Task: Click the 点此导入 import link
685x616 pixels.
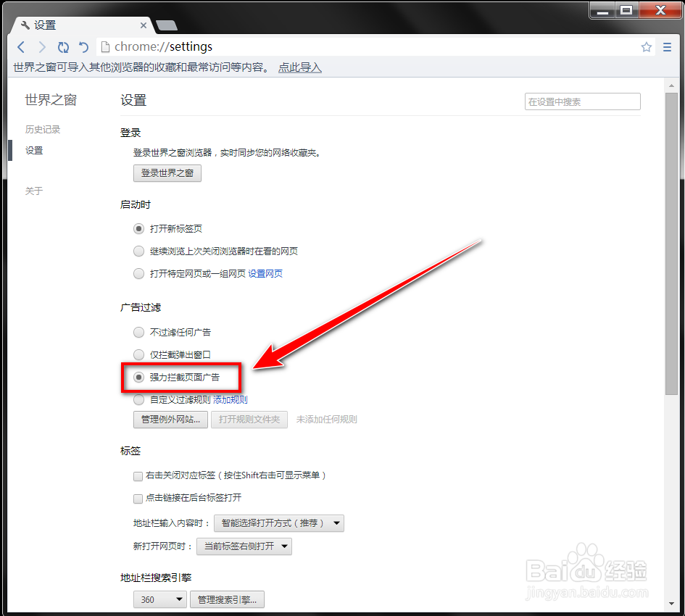Action: (299, 67)
